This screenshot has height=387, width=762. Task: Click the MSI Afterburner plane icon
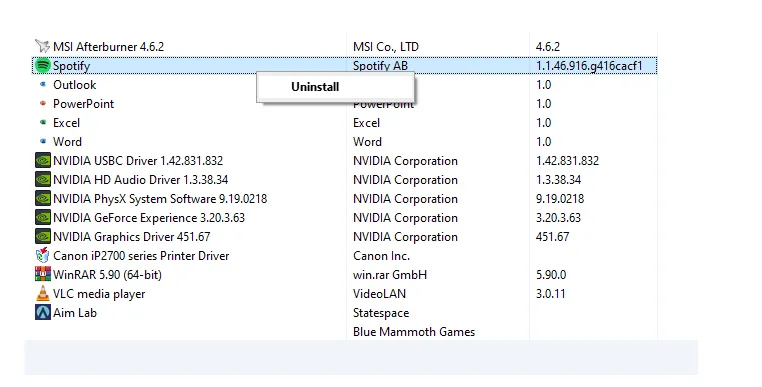click(43, 46)
